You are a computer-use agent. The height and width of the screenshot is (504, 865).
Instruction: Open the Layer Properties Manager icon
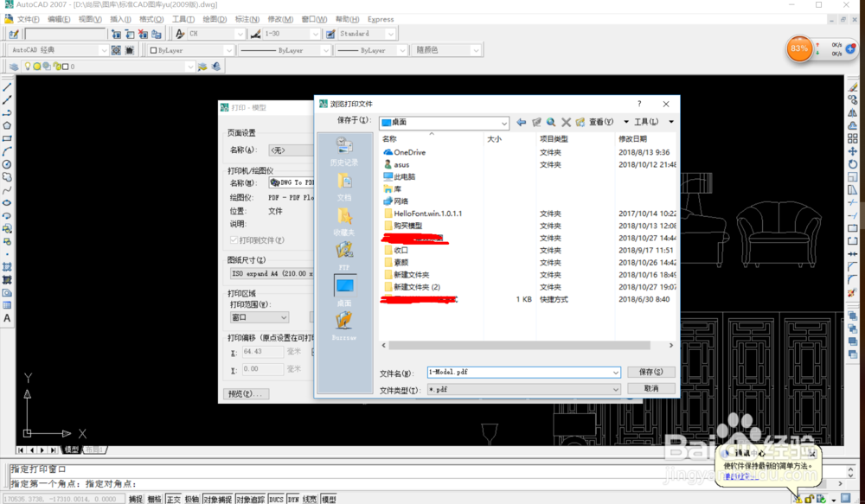click(x=14, y=67)
